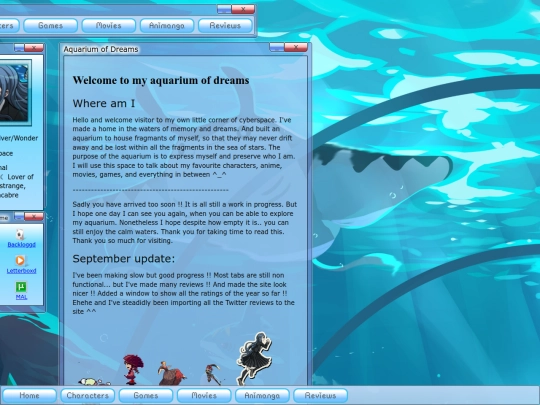Viewport: 540px width, 405px height.
Task: Open the Backloggd link
Action: [21, 245]
